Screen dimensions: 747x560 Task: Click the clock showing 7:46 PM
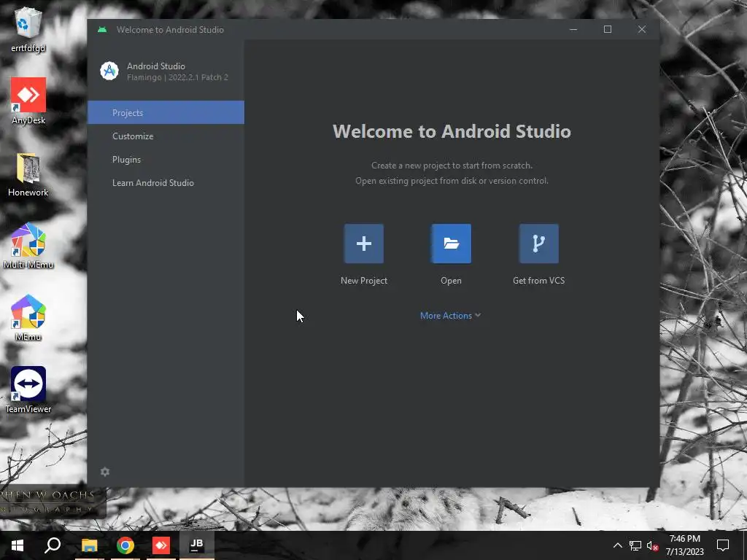point(684,539)
